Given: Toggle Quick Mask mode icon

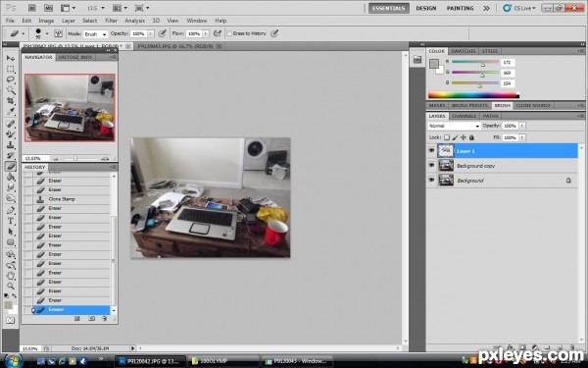Looking at the screenshot, I should pos(11,321).
